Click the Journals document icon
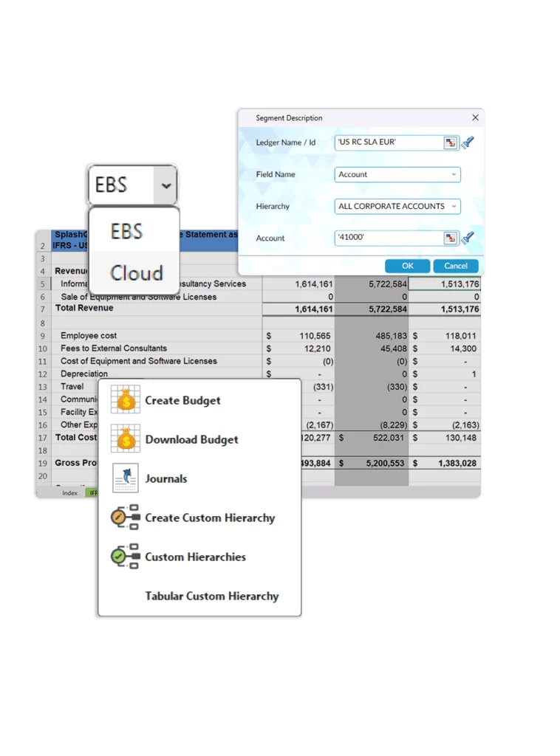 pyautogui.click(x=126, y=478)
